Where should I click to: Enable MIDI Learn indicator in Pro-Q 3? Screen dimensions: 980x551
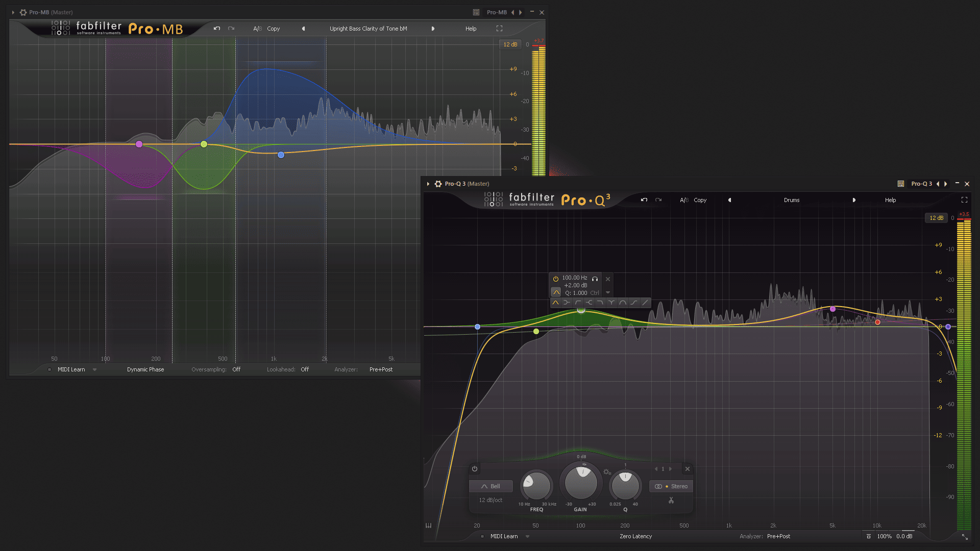[482, 536]
